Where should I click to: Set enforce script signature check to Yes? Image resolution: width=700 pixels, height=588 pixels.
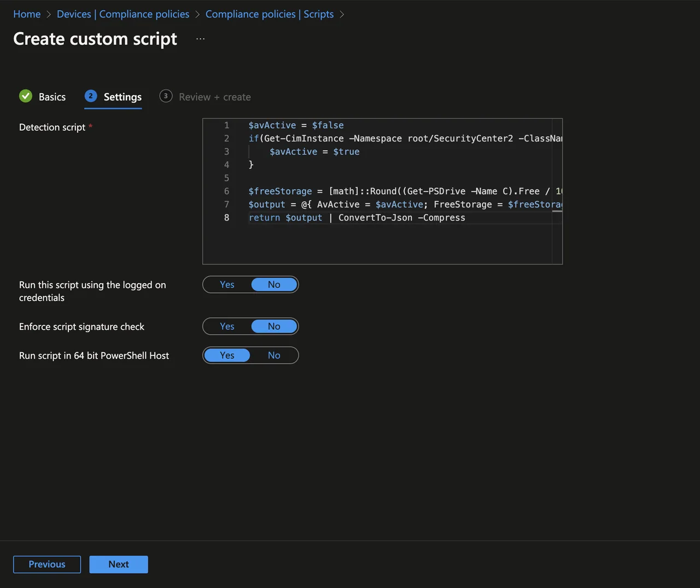click(227, 327)
